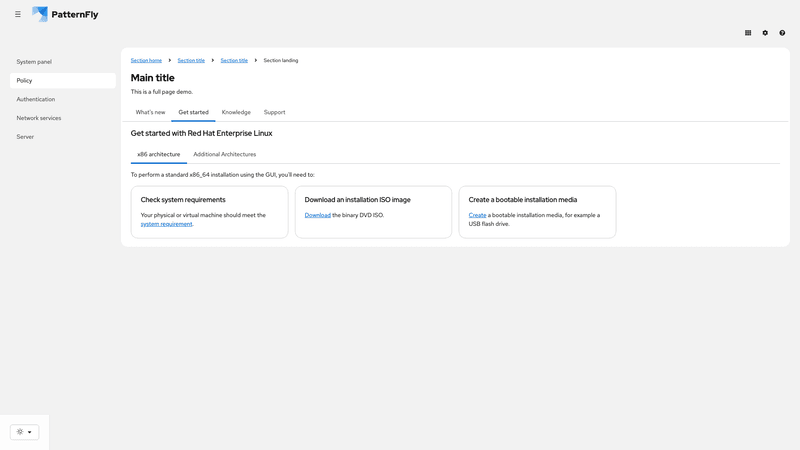Image resolution: width=800 pixels, height=450 pixels.
Task: Click Create a bootable installation media title
Action: pos(523,200)
